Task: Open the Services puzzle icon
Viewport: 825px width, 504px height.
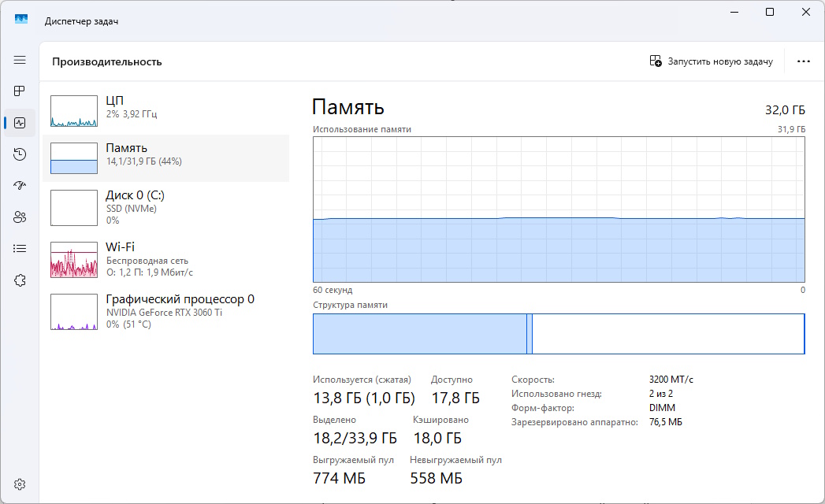Action: tap(20, 280)
